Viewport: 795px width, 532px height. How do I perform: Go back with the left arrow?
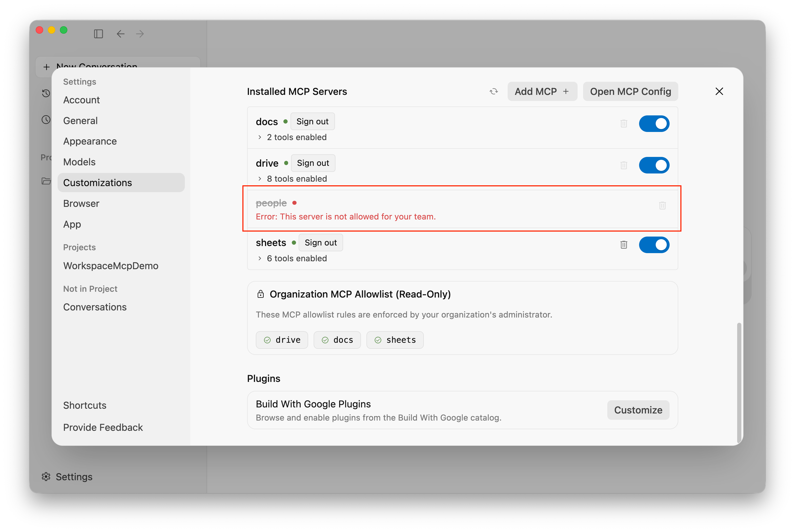(x=120, y=34)
